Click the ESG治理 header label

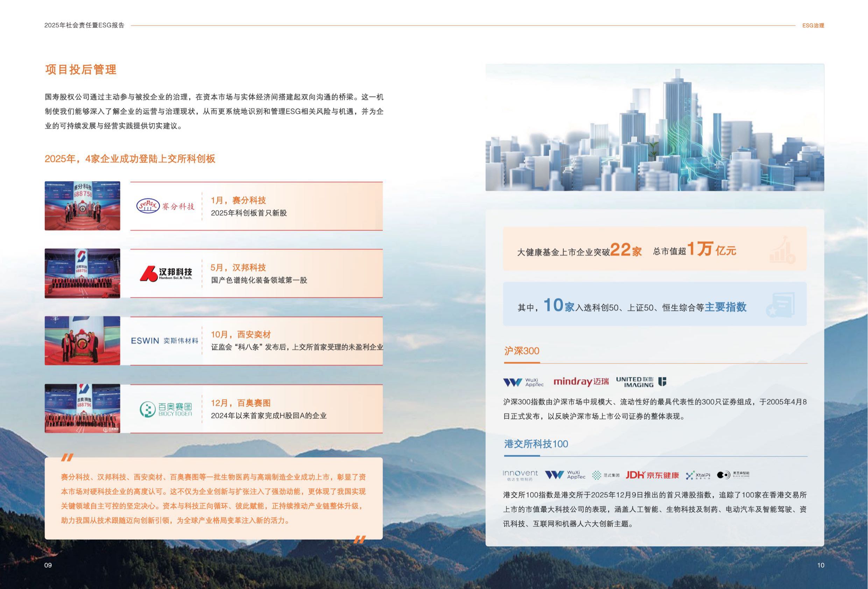(x=813, y=26)
